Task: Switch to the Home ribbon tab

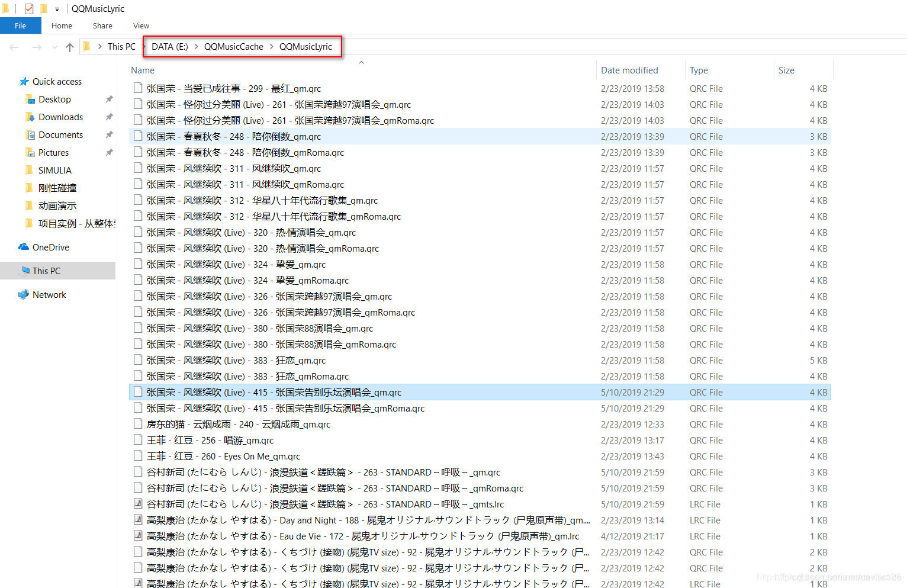Action: pos(62,25)
